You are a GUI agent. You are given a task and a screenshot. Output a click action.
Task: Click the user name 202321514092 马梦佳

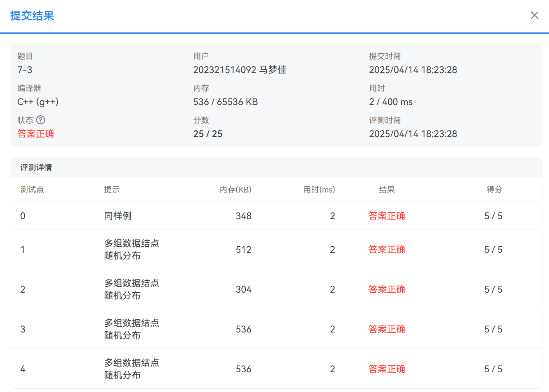click(x=240, y=70)
